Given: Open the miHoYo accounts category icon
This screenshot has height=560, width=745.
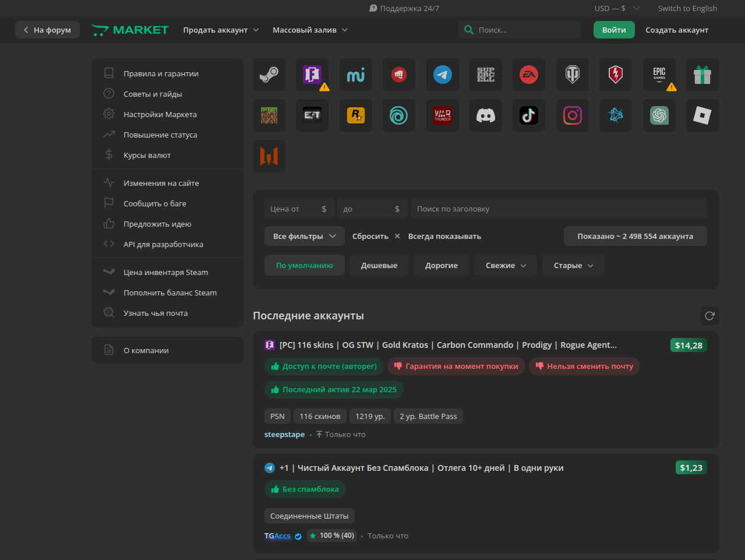Looking at the screenshot, I should coord(356,75).
